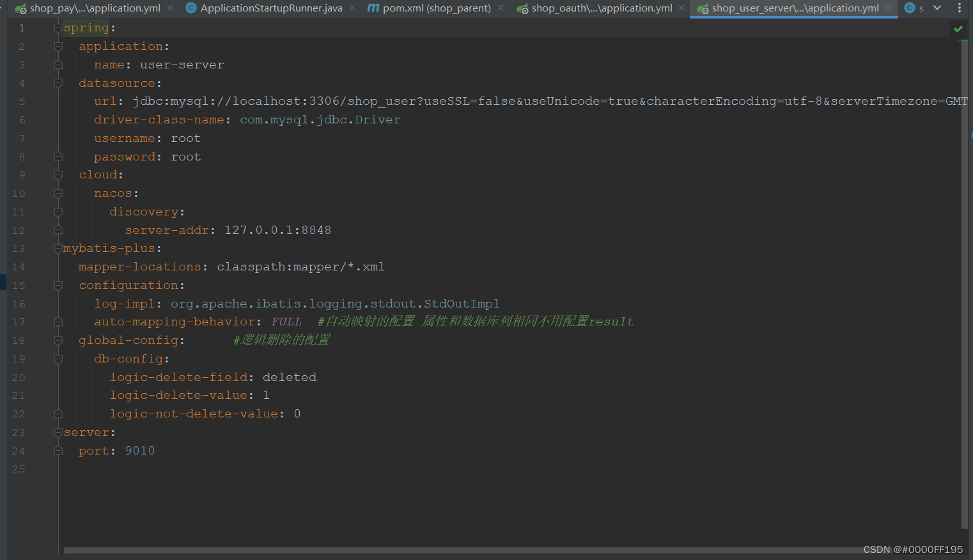This screenshot has height=560, width=973.
Task: Open the hidden tabs chevron dropdown
Action: [x=937, y=8]
